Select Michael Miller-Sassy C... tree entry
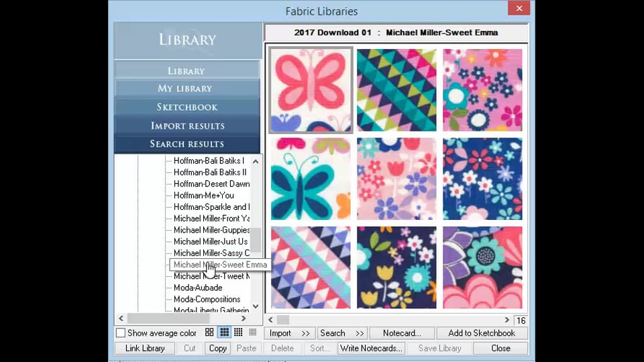 211,253
